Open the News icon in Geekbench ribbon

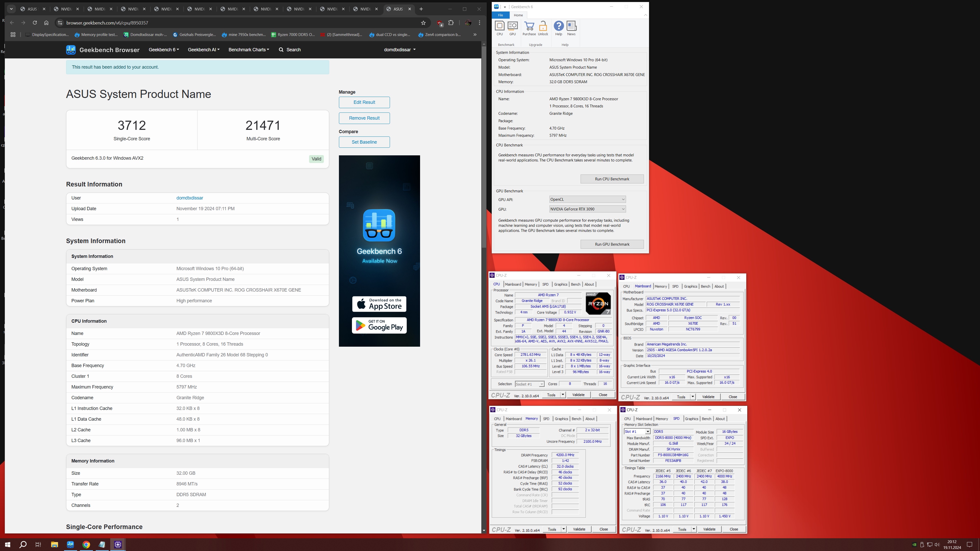[571, 29]
